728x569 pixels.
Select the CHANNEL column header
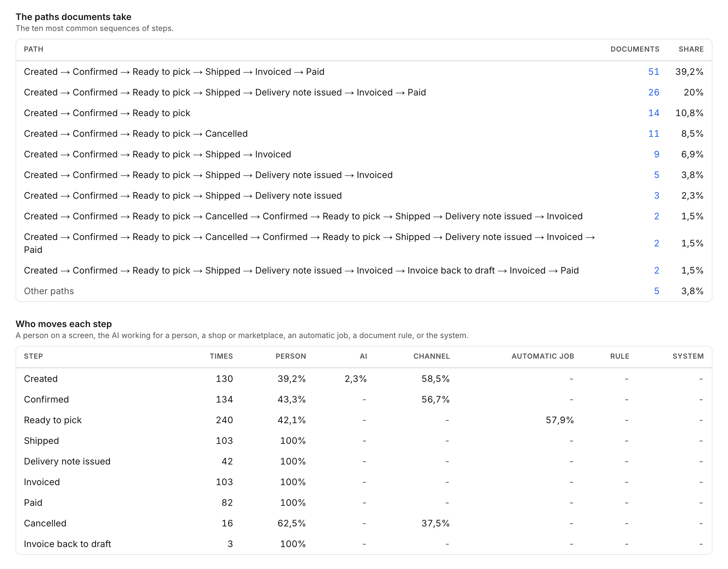coord(431,356)
